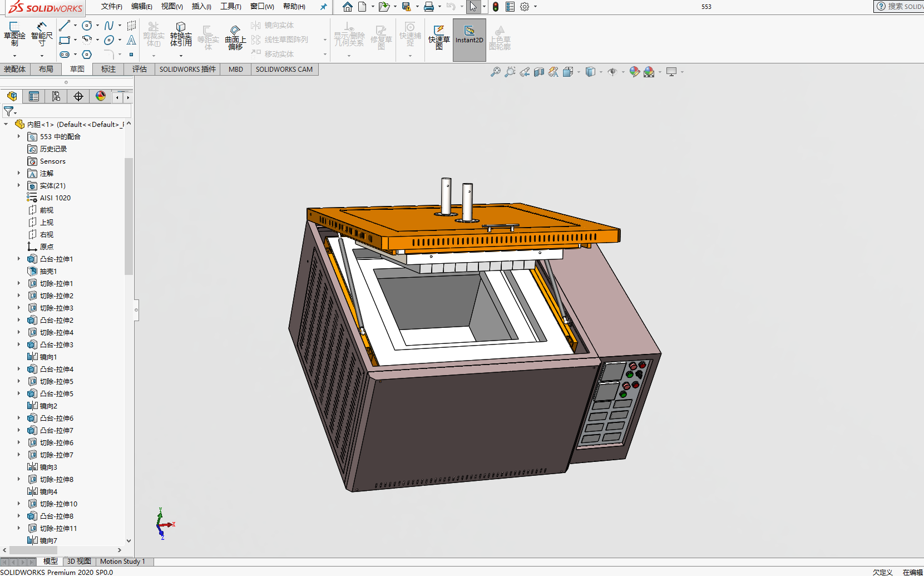This screenshot has height=576, width=924.
Task: Pin the menu bar with pushpin
Action: (323, 7)
